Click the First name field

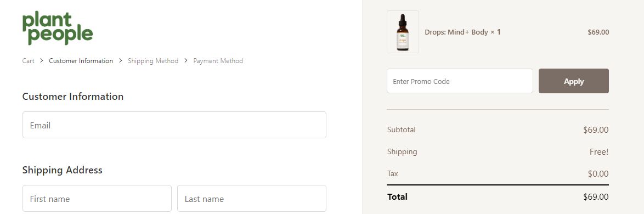[x=97, y=199]
